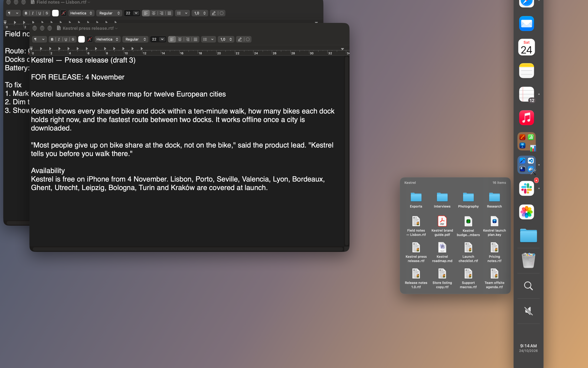The image size is (588, 368).
Task: Toggle bold in Field notes window toolbar
Action: tap(26, 13)
